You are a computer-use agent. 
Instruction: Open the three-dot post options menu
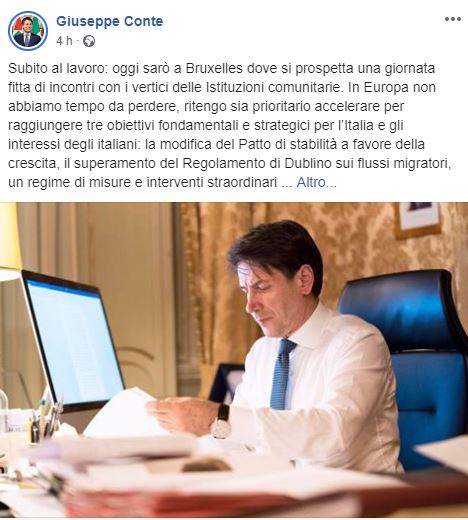click(x=453, y=19)
